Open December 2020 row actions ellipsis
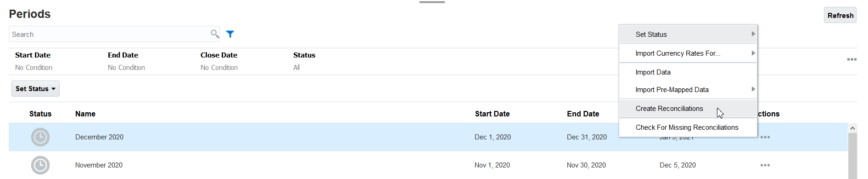The image size is (868, 179). (765, 137)
